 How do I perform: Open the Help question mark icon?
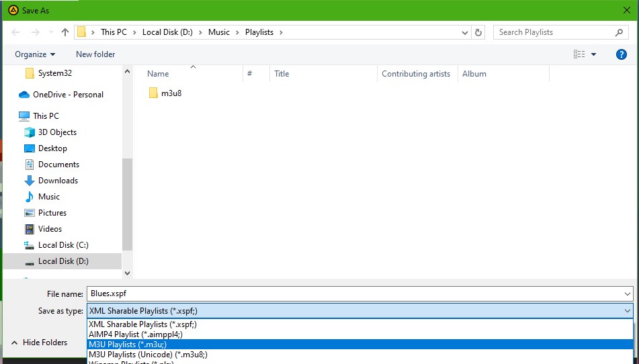point(622,54)
